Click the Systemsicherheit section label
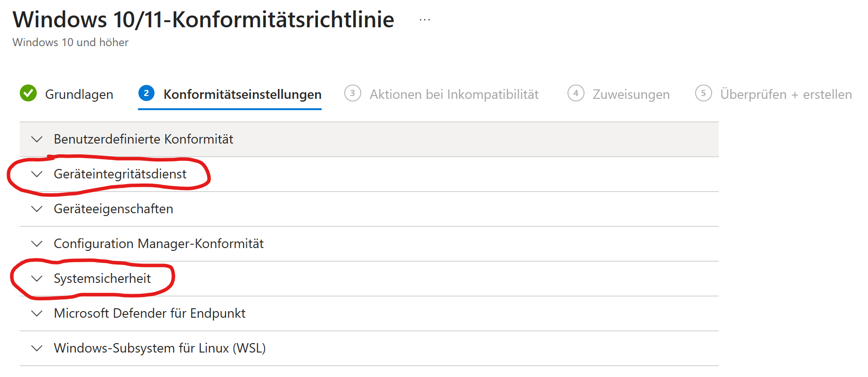This screenshot has width=868, height=377. pos(102,279)
